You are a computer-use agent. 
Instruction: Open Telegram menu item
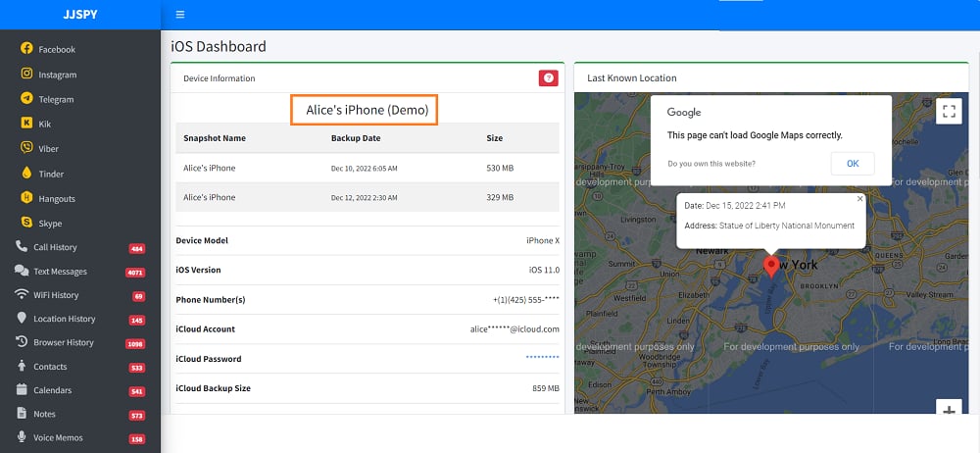click(x=56, y=99)
